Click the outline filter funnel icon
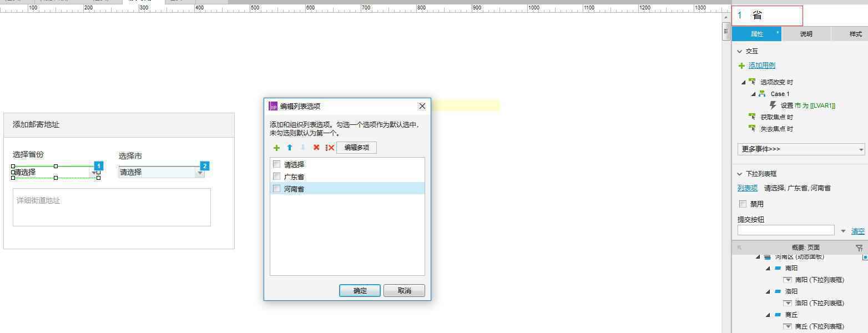The width and height of the screenshot is (868, 333). [x=859, y=248]
